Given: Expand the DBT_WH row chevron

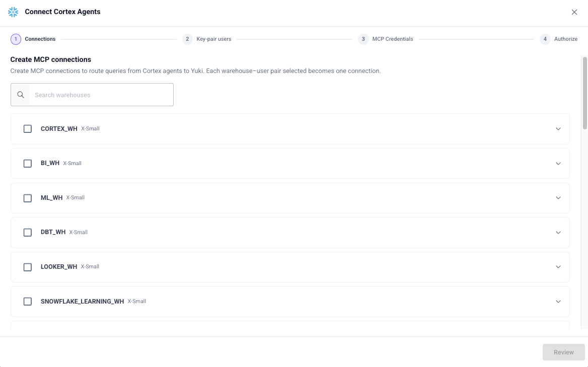Looking at the screenshot, I should click(x=558, y=233).
